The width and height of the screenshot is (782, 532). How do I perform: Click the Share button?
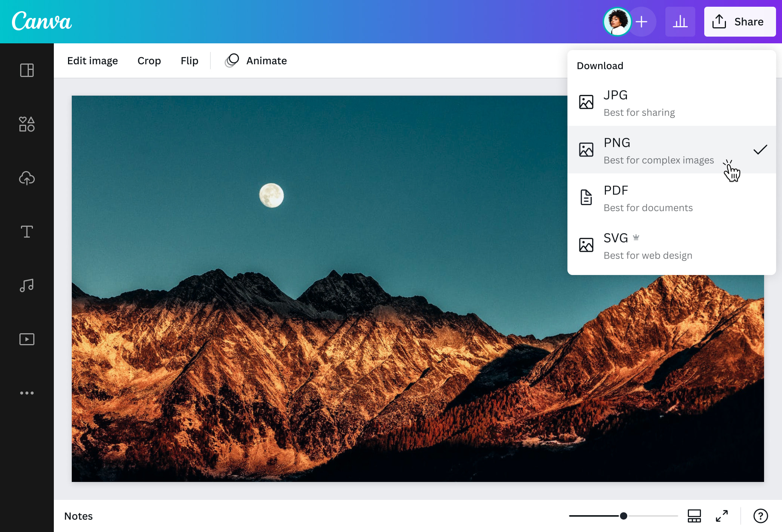point(739,21)
